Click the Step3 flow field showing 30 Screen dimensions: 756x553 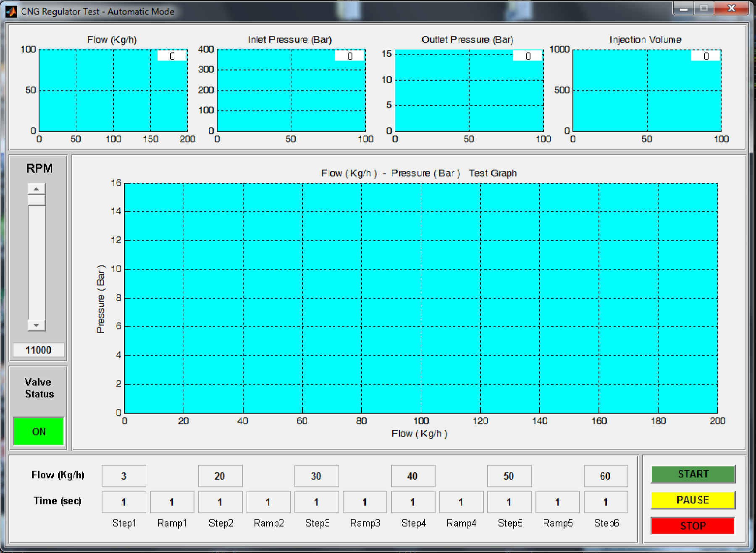[316, 476]
